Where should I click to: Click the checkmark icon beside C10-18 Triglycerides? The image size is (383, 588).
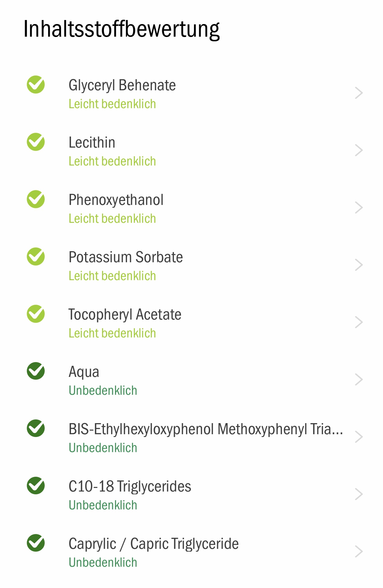[36, 485]
